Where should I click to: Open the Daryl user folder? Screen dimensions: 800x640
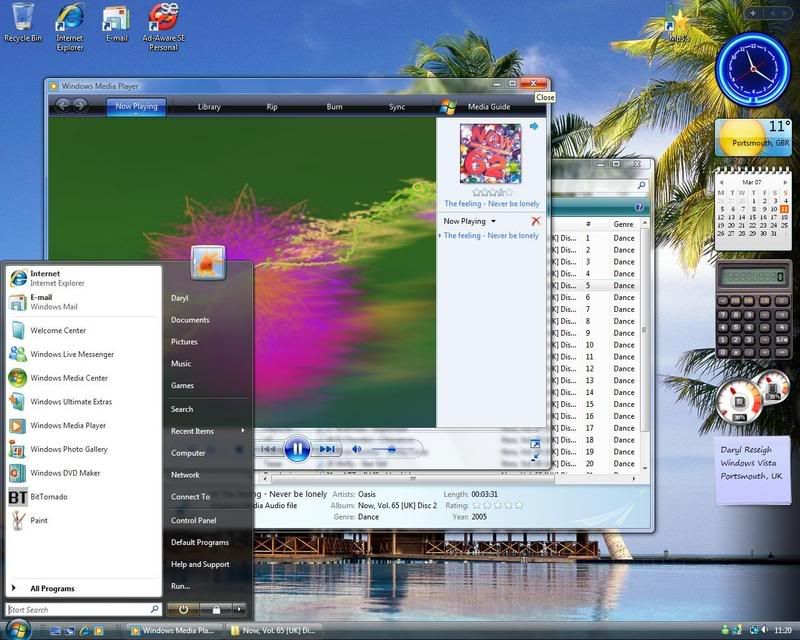click(x=180, y=298)
